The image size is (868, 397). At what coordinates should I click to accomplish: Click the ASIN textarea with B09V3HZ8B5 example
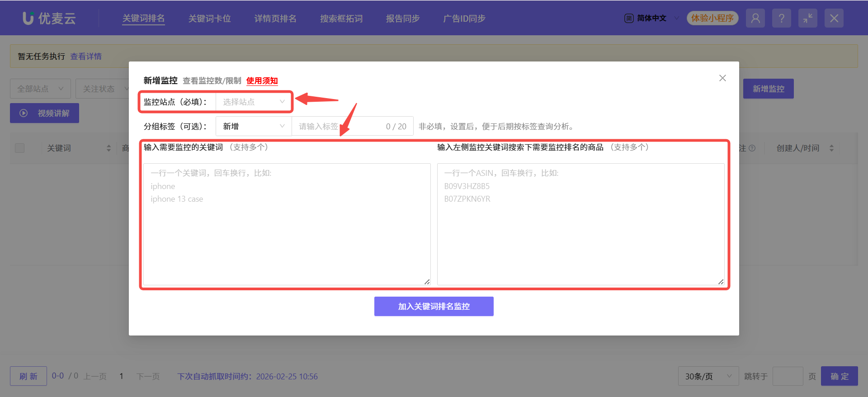click(x=581, y=224)
